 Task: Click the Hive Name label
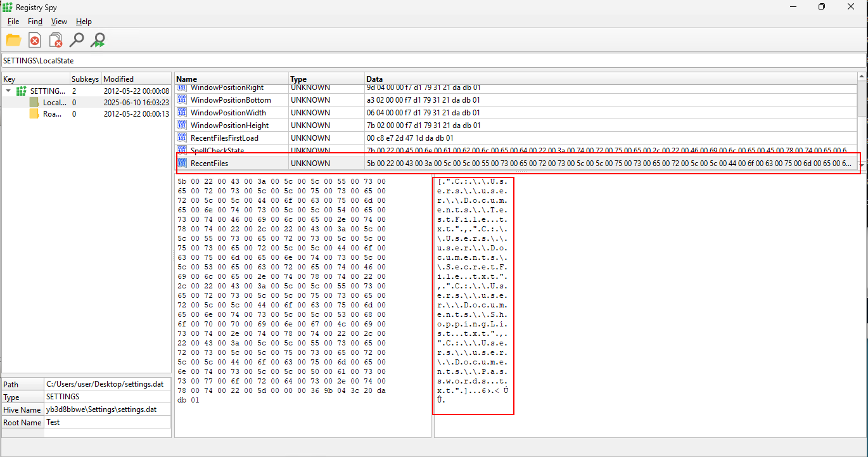pyautogui.click(x=22, y=409)
